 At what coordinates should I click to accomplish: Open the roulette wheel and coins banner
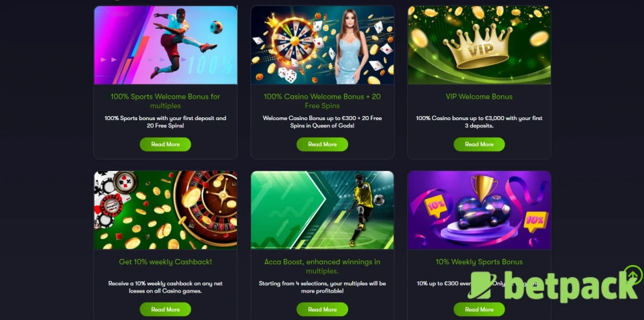[x=166, y=210]
